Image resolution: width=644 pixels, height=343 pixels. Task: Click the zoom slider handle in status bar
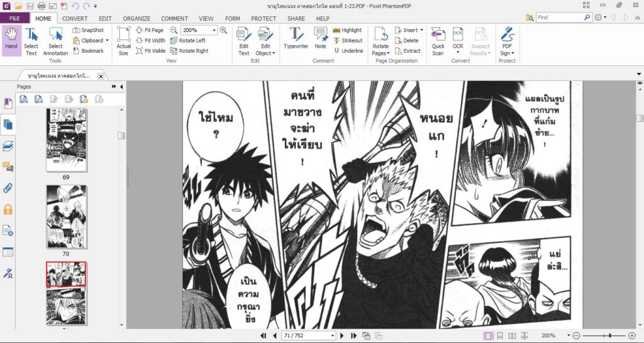coord(610,335)
